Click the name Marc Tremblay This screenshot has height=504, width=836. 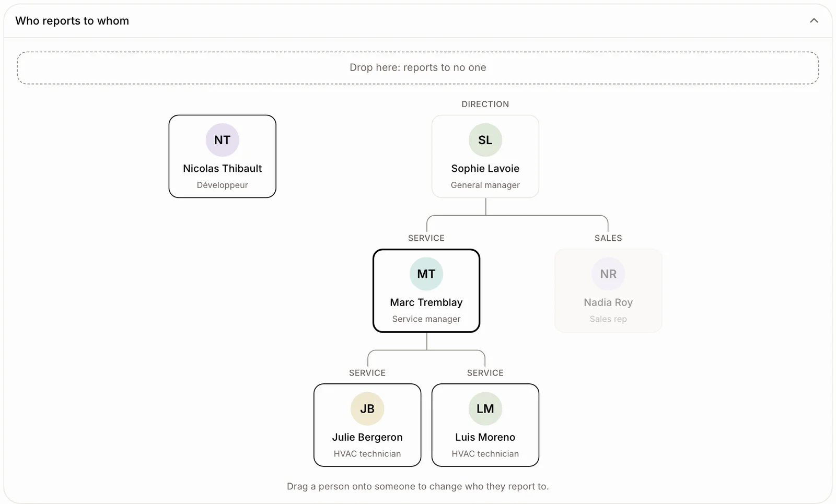tap(426, 302)
